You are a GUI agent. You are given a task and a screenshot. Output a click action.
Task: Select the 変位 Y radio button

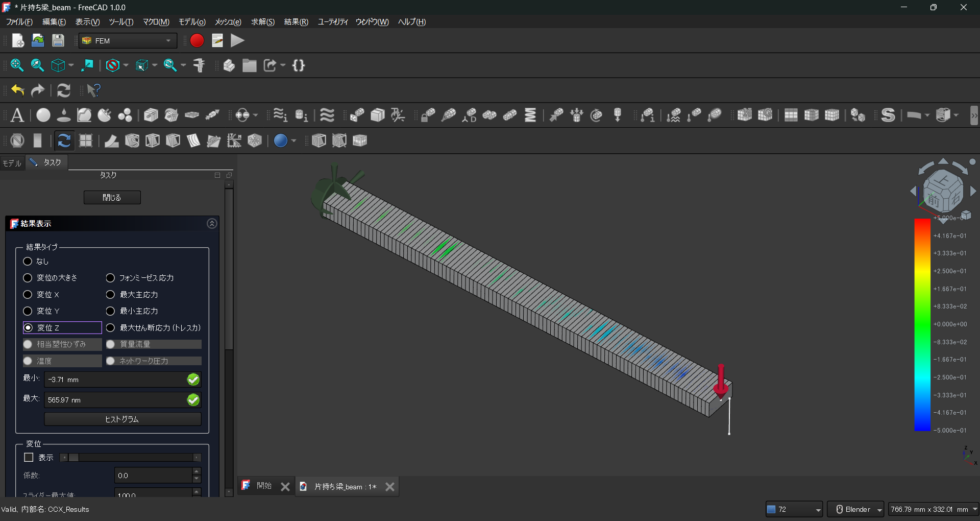click(x=28, y=311)
